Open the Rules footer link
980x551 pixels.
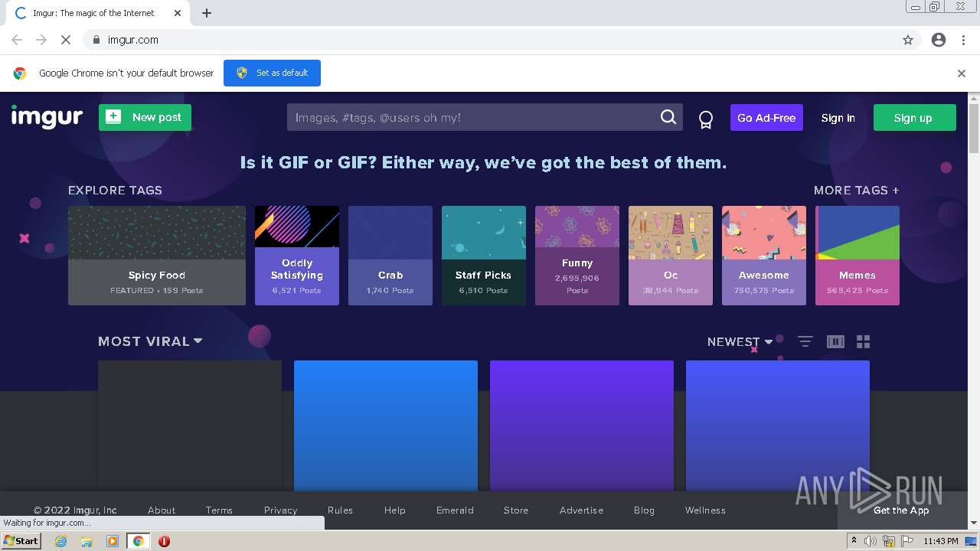(x=340, y=510)
